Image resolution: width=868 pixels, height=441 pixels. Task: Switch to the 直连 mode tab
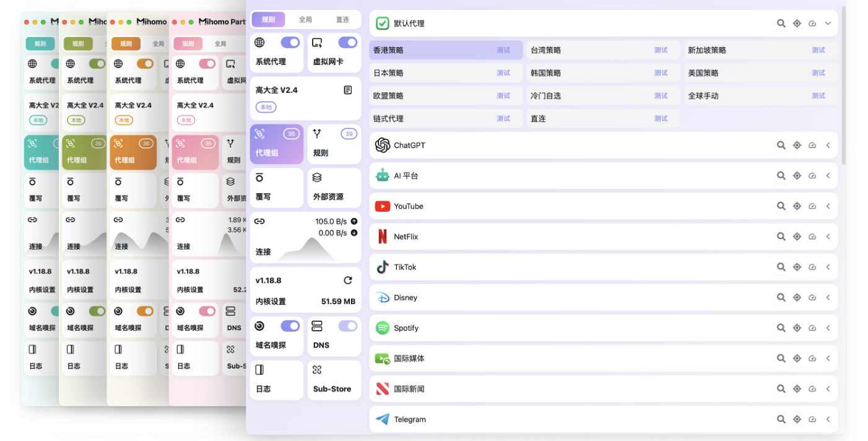342,20
